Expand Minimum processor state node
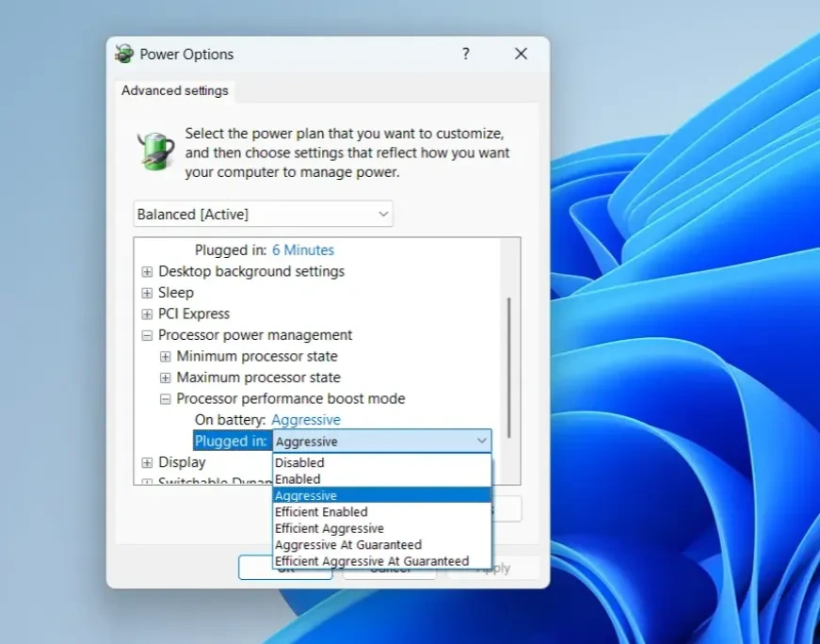Screen dimensions: 820x644 [x=166, y=357]
